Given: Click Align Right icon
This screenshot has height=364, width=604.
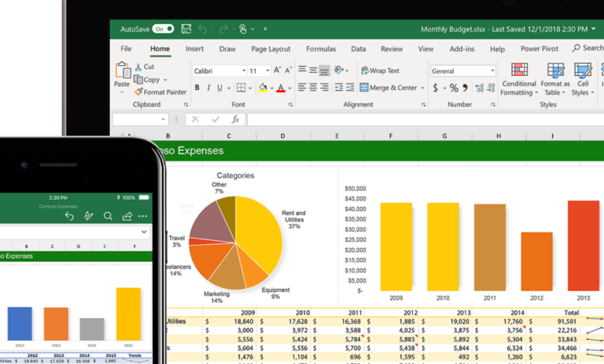Looking at the screenshot, I should tap(324, 88).
